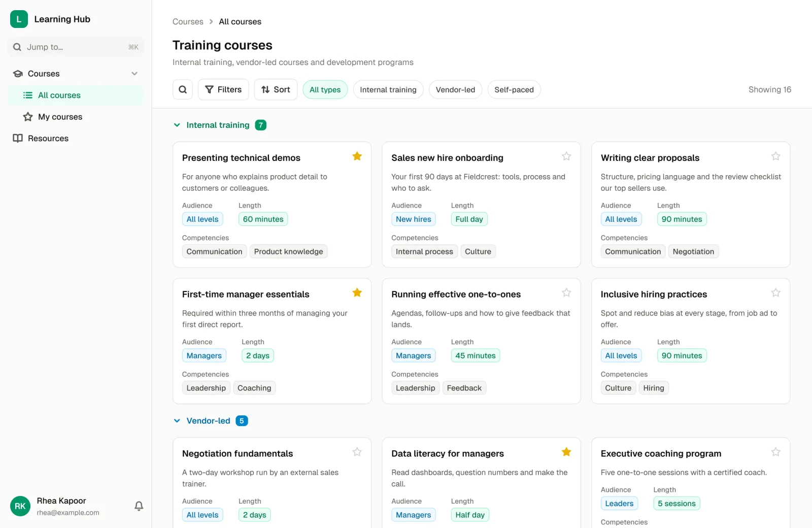This screenshot has width=812, height=528.
Task: Open First-time manager essentials title
Action: 246,294
